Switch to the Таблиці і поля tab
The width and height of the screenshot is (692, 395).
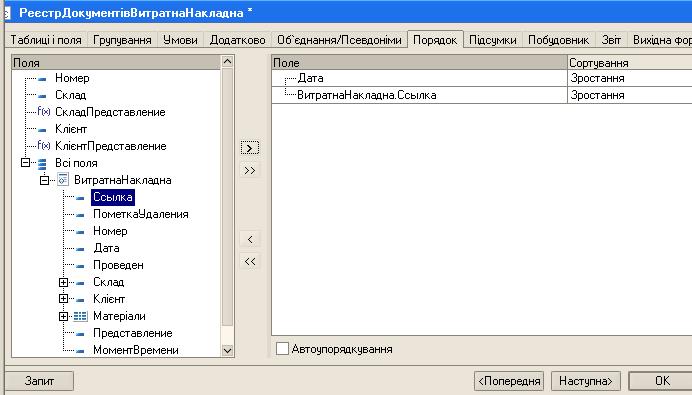46,40
